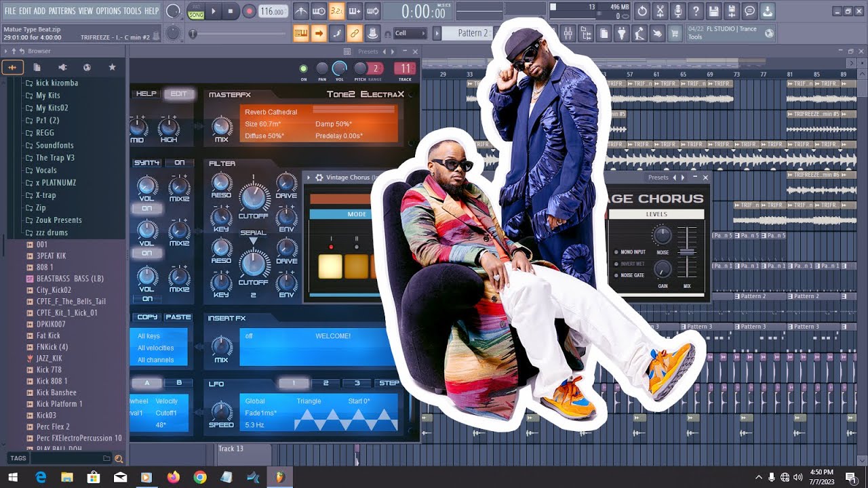868x488 pixels.
Task: Open the Cell snap dropdown
Action: (410, 33)
